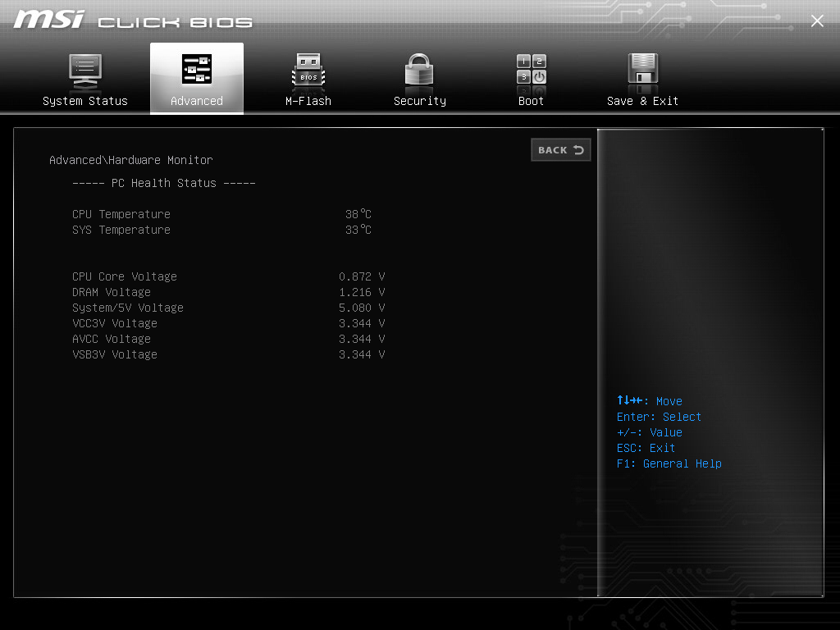This screenshot has width=840, height=630.
Task: Select the System/5V Voltage label
Action: tap(127, 308)
